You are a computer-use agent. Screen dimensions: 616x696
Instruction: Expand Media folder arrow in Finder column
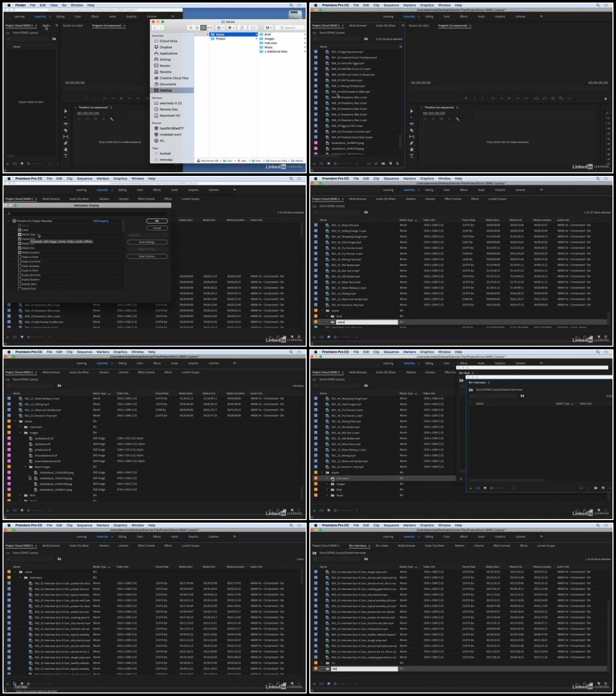256,34
